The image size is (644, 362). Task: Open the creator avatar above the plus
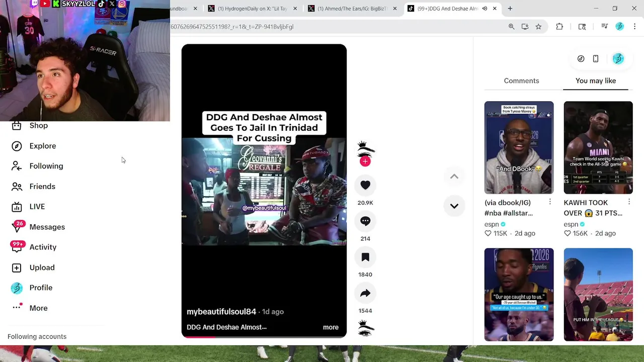coord(365,148)
